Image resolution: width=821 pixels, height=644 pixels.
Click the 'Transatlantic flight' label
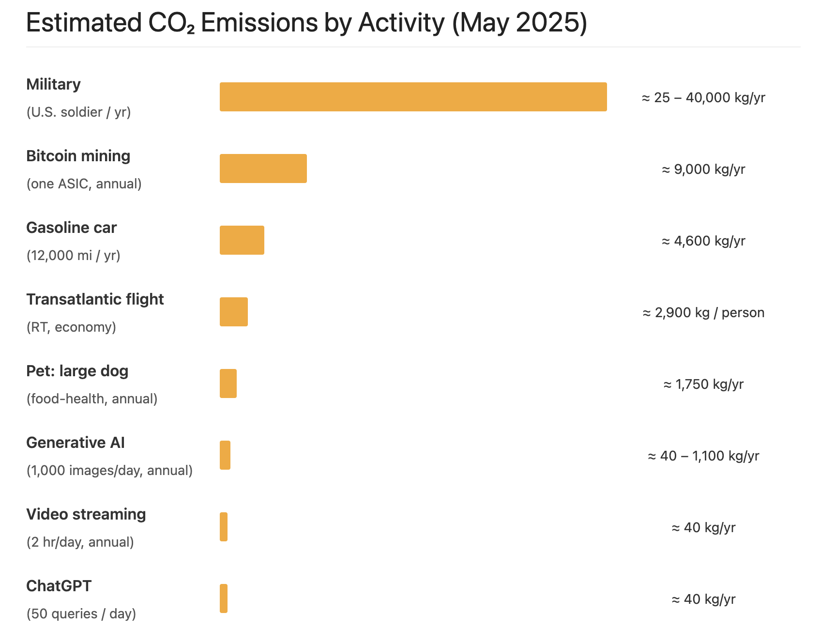click(x=95, y=299)
